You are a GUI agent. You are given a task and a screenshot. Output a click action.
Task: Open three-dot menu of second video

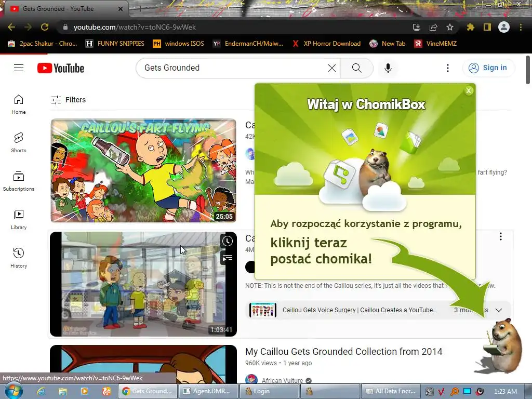(501, 236)
